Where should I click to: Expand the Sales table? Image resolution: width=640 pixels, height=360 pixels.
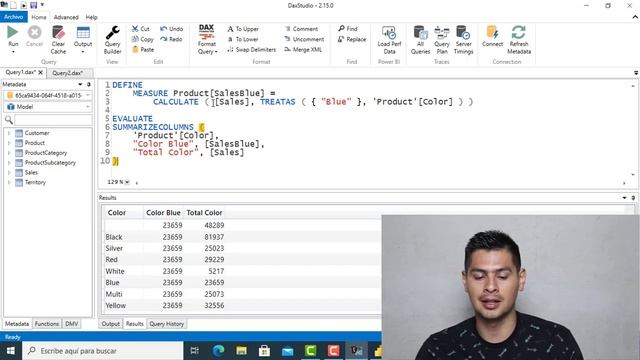9,172
